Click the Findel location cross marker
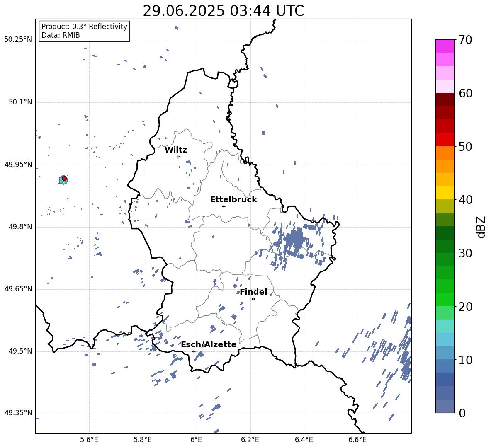491x448 pixels. point(253,299)
